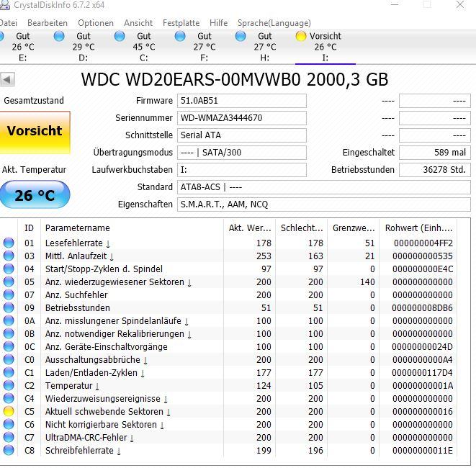
Task: Click the Rohwert column header
Action: pyautogui.click(x=418, y=228)
